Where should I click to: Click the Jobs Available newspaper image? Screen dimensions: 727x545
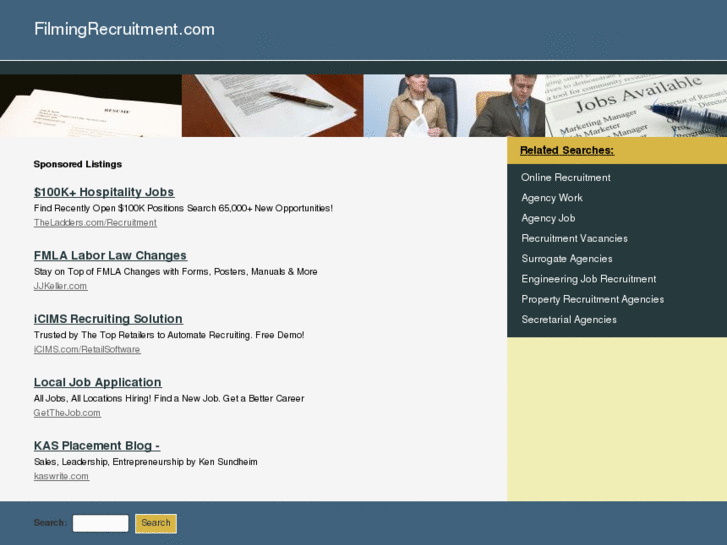click(636, 106)
